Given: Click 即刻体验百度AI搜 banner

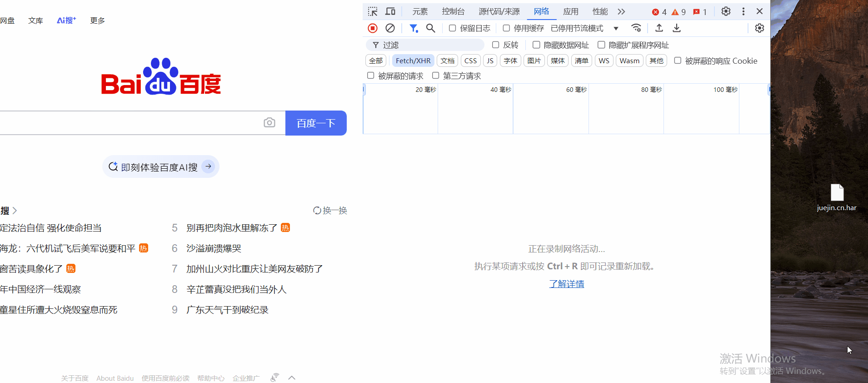Looking at the screenshot, I should (160, 166).
